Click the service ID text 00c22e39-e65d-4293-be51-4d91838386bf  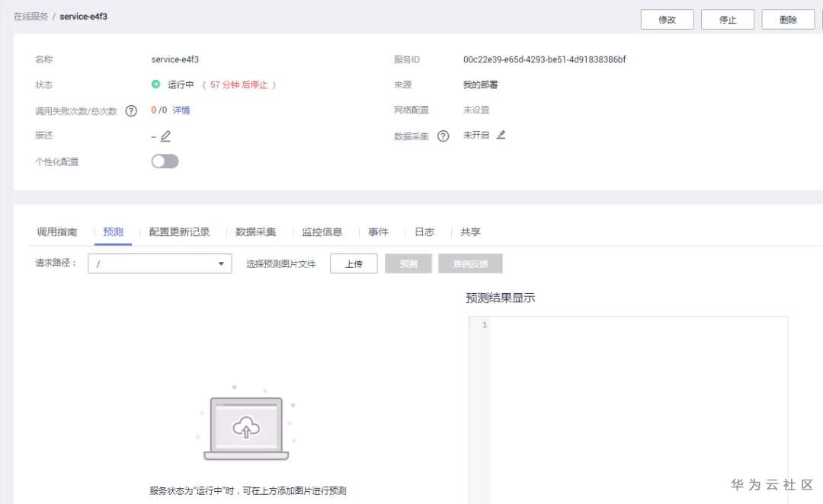pyautogui.click(x=544, y=59)
